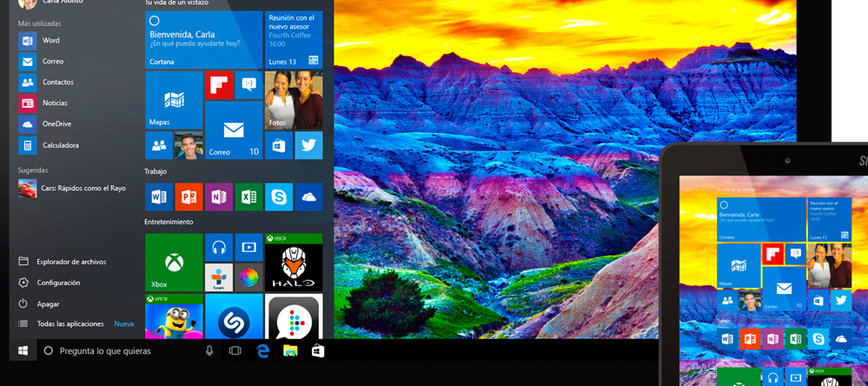Open suggested app Cars: Rápidos como el Rayo
Image resolution: width=868 pixels, height=386 pixels.
click(72, 189)
